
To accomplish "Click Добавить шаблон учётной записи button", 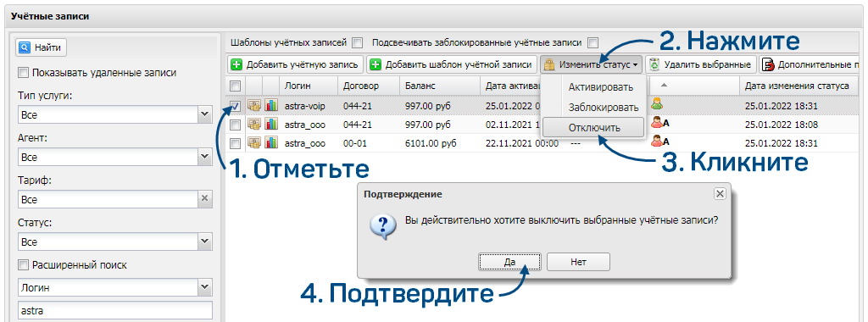I will pos(453,64).
